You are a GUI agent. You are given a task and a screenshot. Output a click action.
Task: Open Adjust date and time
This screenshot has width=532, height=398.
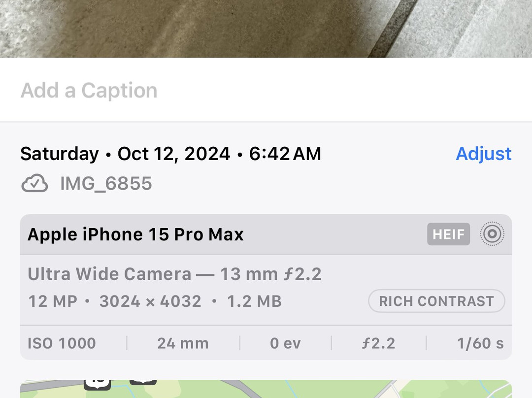[x=483, y=154]
